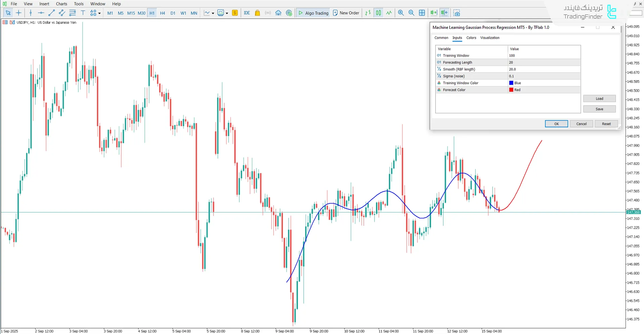Click the Reset button

(x=606, y=124)
